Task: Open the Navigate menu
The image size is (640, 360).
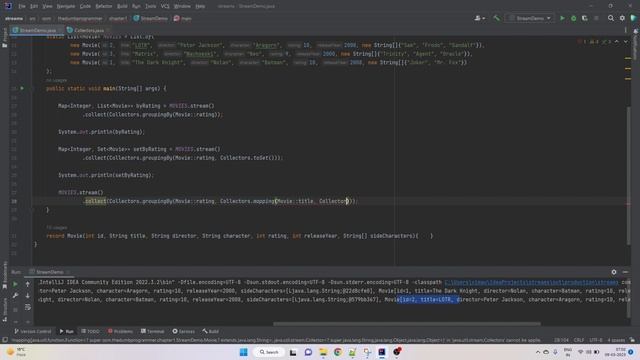Action: (x=66, y=6)
